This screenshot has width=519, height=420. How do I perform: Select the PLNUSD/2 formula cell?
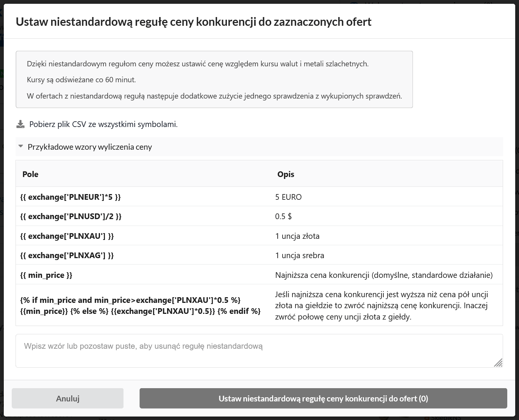click(71, 216)
